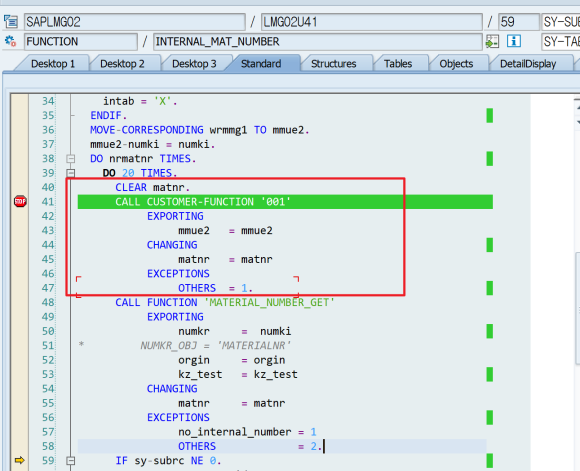Click the mmue2 = mmue2 parameter line
Screen dimensions: 580x471
[x=225, y=231]
